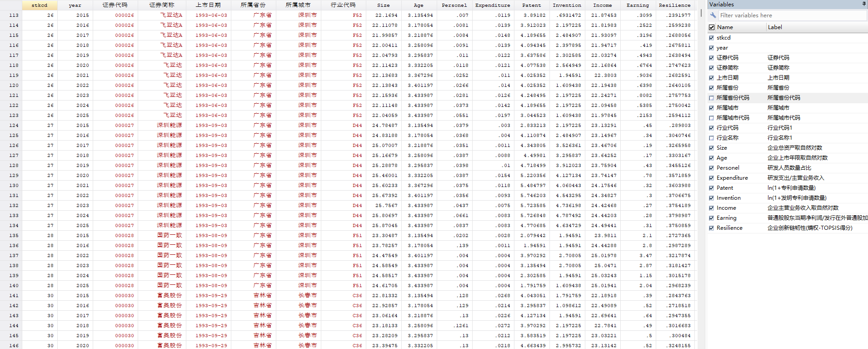Toggle the select-all checkbox beside Name header

click(712, 27)
